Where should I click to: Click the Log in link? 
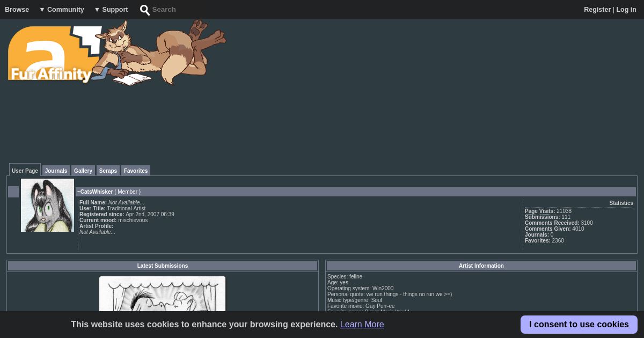(x=626, y=10)
